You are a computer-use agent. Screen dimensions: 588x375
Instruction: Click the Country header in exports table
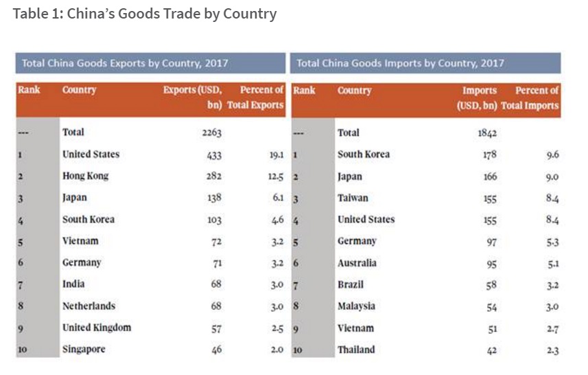coord(79,90)
